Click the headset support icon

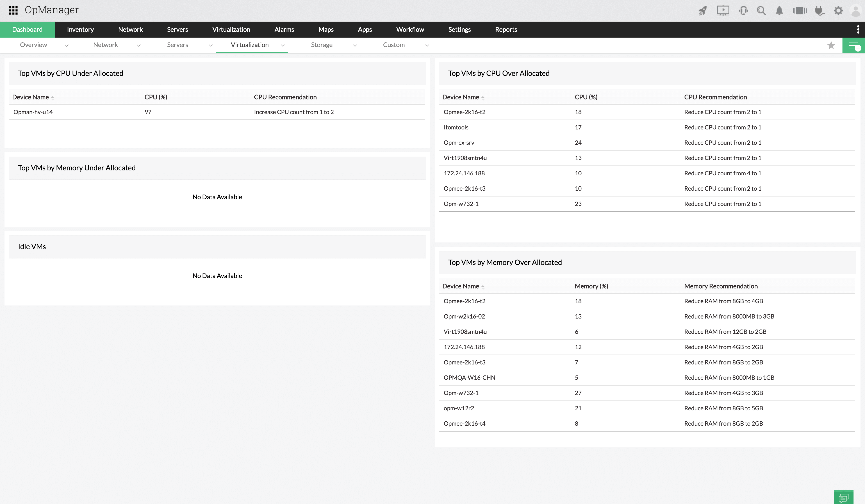pyautogui.click(x=744, y=11)
